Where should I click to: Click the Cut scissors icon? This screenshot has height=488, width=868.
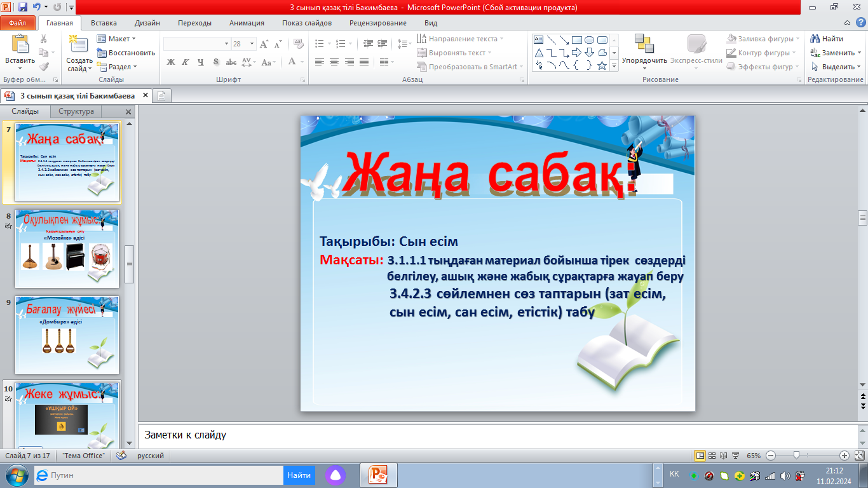click(43, 39)
